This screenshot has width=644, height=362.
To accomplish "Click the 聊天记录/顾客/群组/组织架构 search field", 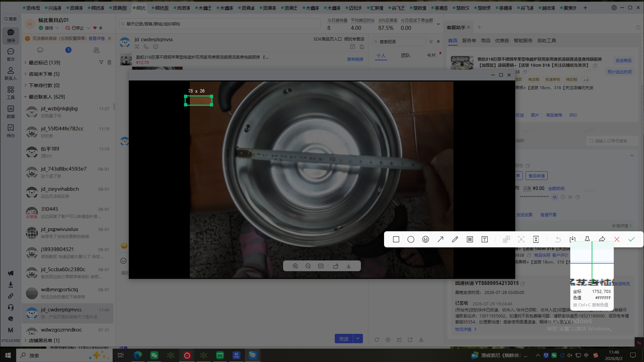I will point(220,24).
